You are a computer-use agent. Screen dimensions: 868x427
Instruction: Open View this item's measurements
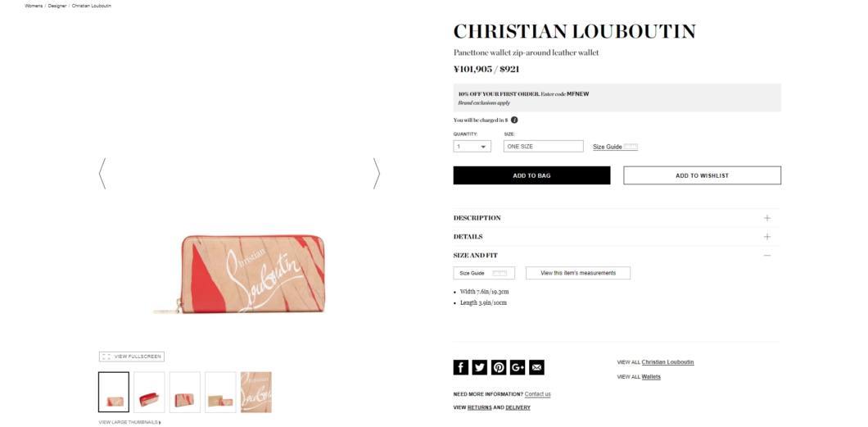tap(578, 273)
